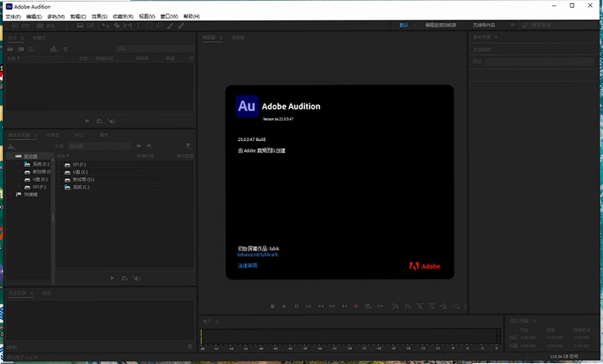This screenshot has height=364, width=603.
Task: Switch to the 效果组 tab
Action: click(x=53, y=135)
